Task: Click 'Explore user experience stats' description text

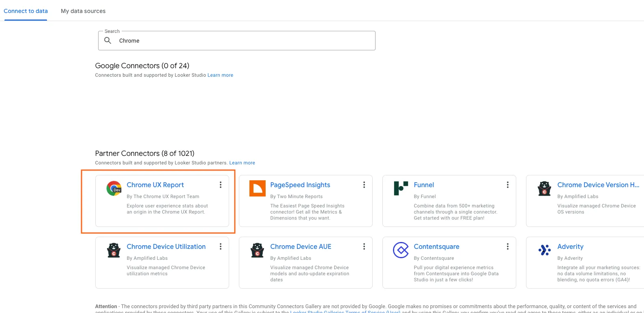Action: (167, 209)
